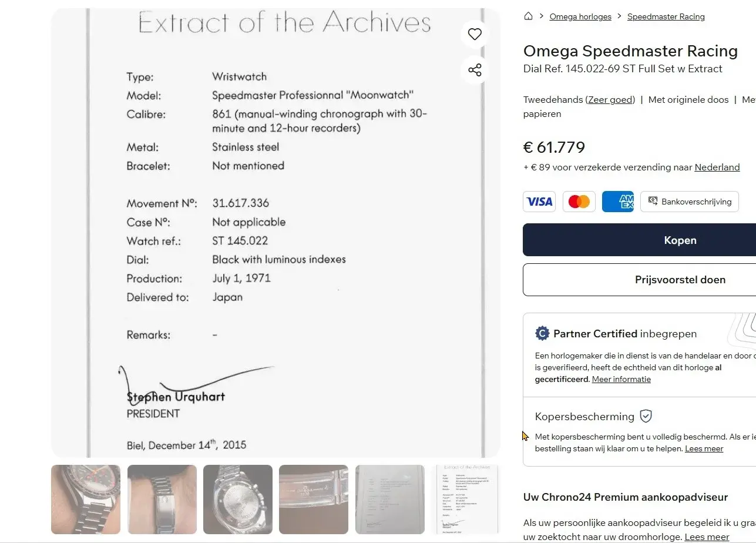Screen dimensions: 756x543
Task: Select the Visa payment icon
Action: 539,202
